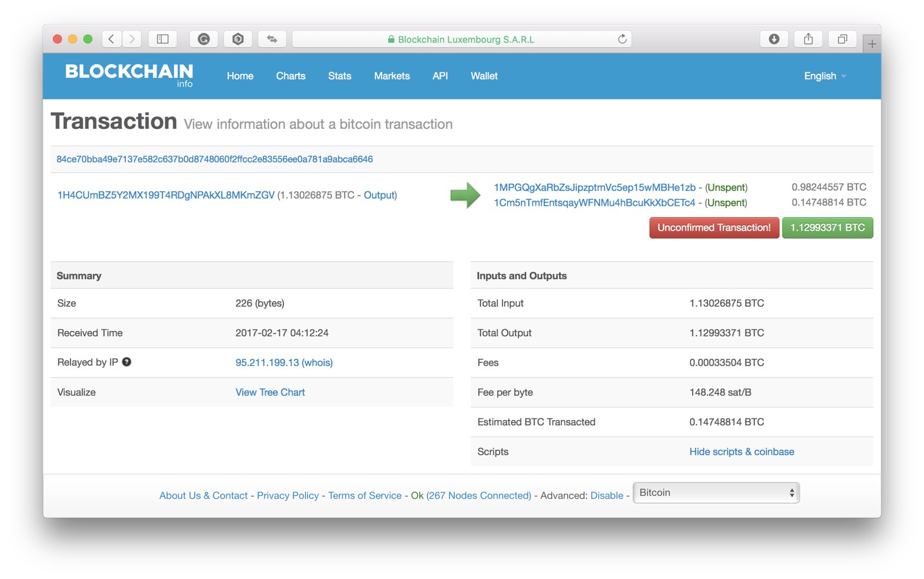Open output address 1MPGQgXaRbZsJipzptm... link
Image resolution: width=924 pixels, height=579 pixels.
[595, 187]
